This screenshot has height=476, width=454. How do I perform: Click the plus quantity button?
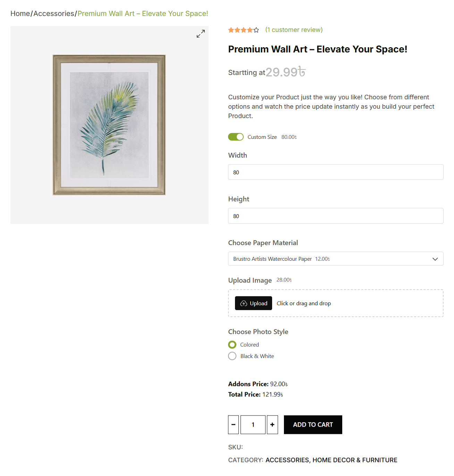272,425
